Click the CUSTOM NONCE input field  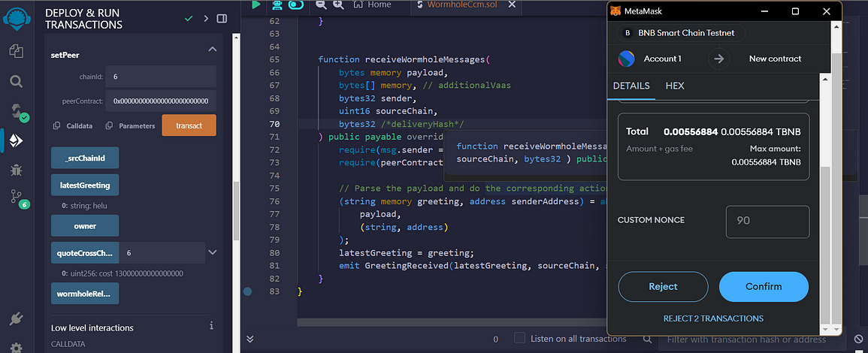point(767,222)
